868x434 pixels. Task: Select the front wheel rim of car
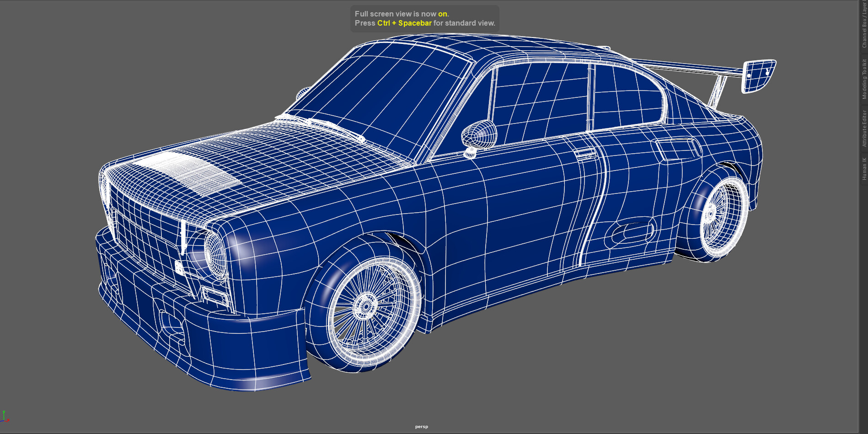point(366,306)
